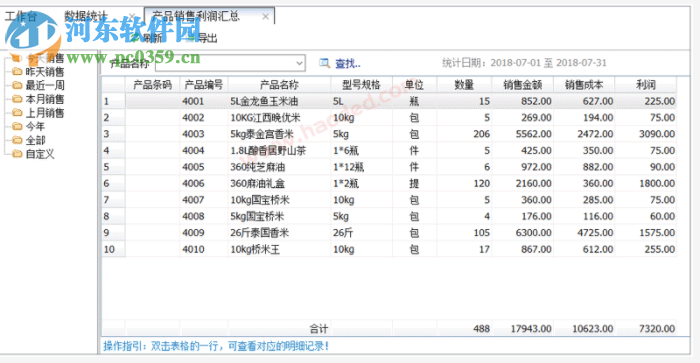Select product row 5kg泰金宫香米

click(389, 134)
